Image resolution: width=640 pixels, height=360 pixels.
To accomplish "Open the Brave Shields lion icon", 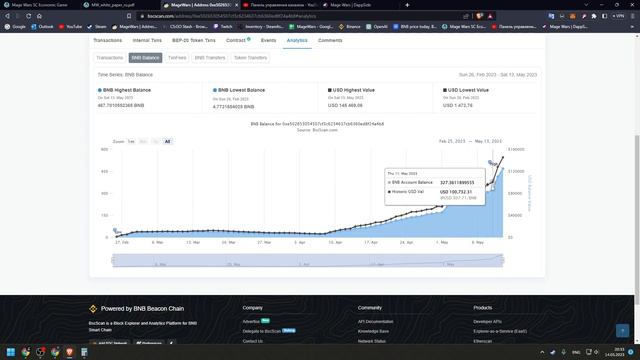I will [480, 16].
